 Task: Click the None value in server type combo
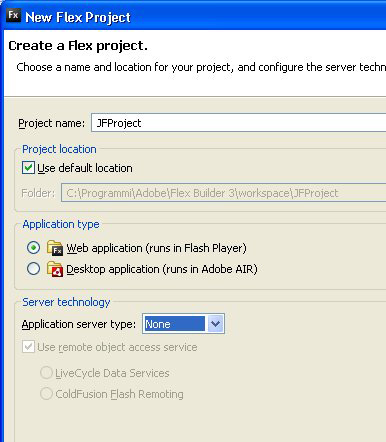[175, 324]
